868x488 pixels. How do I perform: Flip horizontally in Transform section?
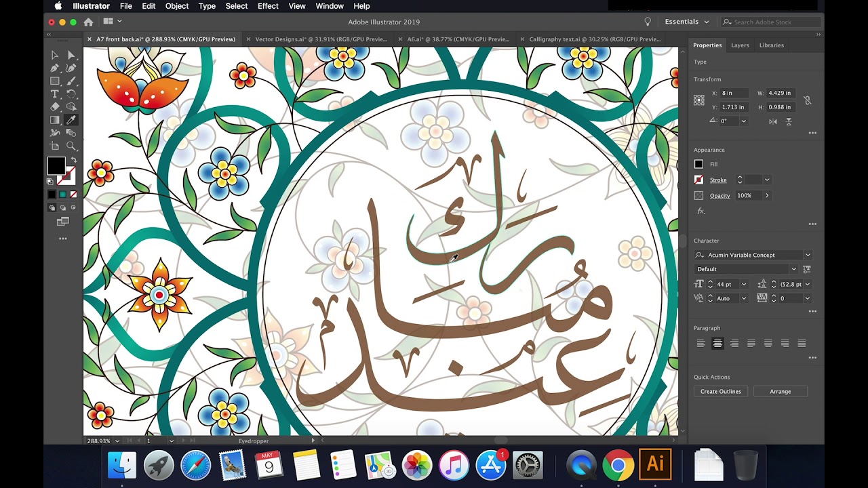tap(773, 121)
